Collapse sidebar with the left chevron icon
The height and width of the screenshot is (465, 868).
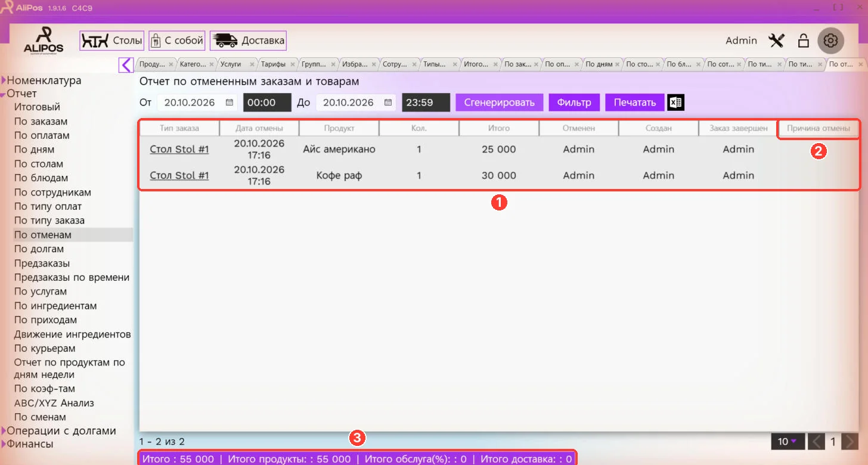(126, 64)
